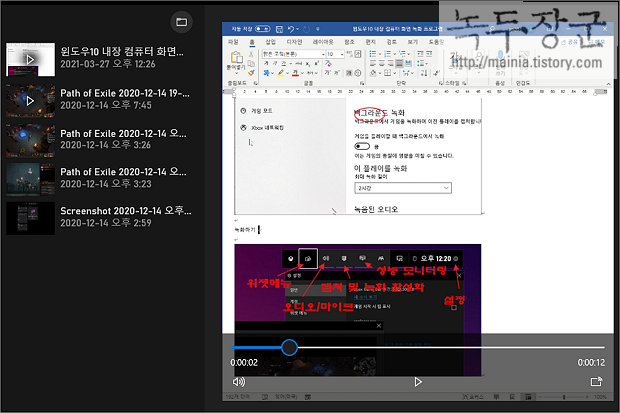Open the captures folder location icon
This screenshot has width=620, height=413.
pos(181,22)
